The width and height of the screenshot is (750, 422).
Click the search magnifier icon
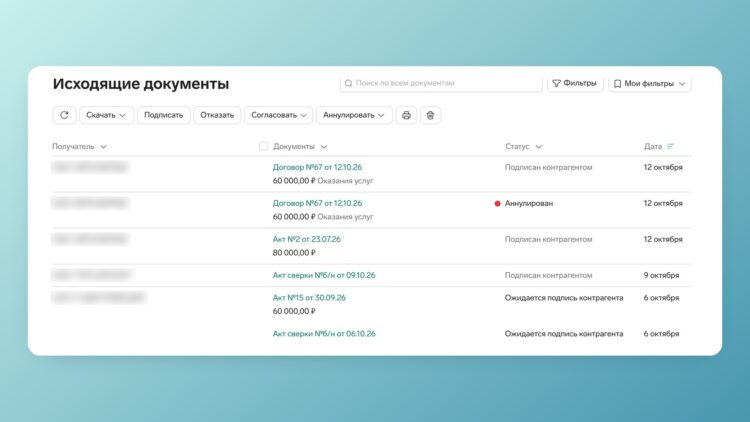(349, 83)
